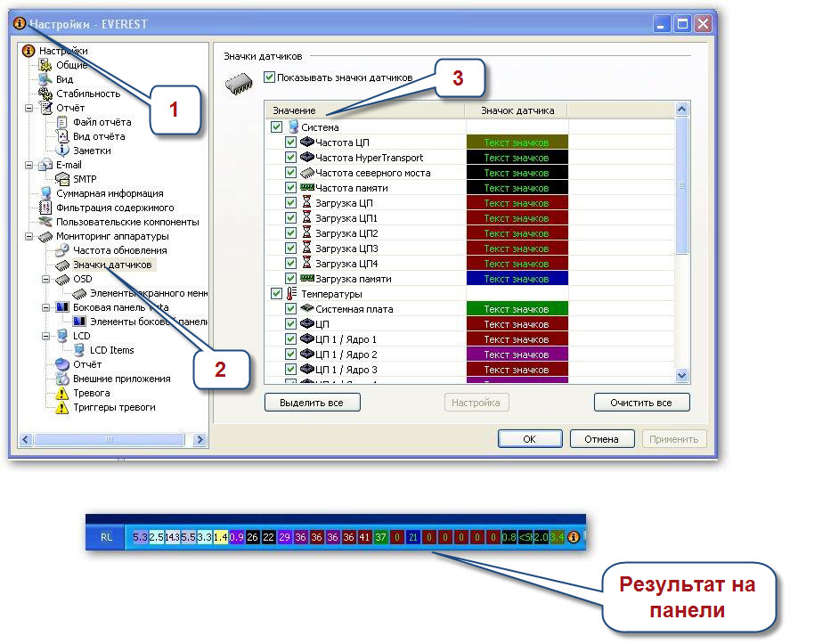Click the Очистить все button
This screenshot has width=839, height=644.
point(641,403)
